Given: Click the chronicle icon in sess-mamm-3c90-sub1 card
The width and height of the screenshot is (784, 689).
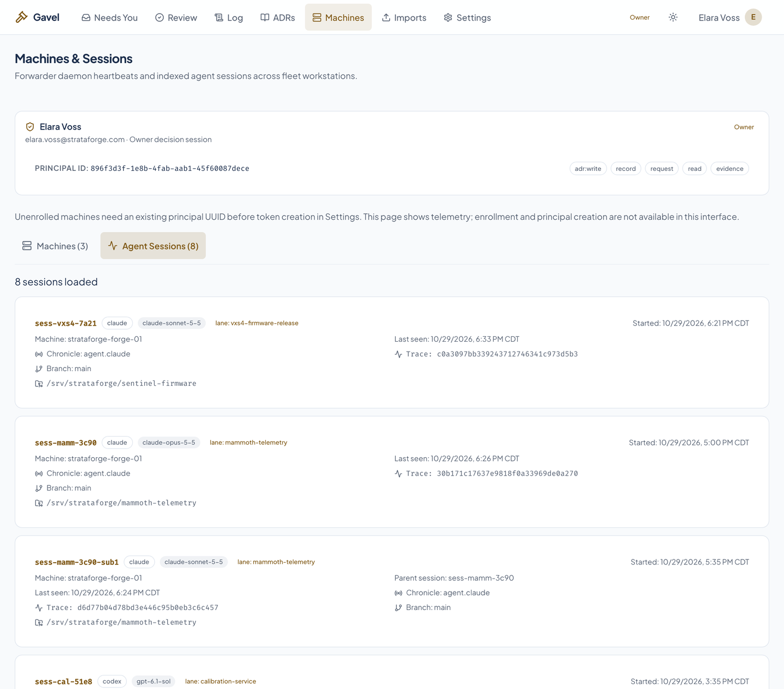Looking at the screenshot, I should 398,593.
